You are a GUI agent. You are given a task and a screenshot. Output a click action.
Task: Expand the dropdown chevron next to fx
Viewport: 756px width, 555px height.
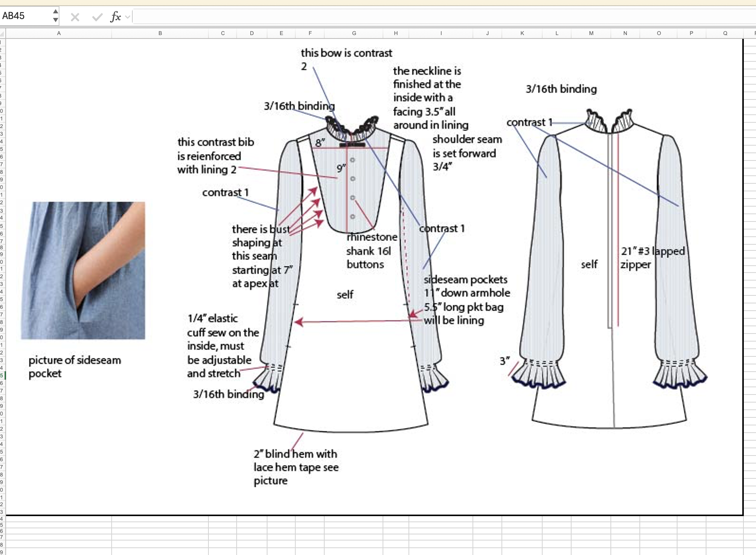[x=128, y=17]
